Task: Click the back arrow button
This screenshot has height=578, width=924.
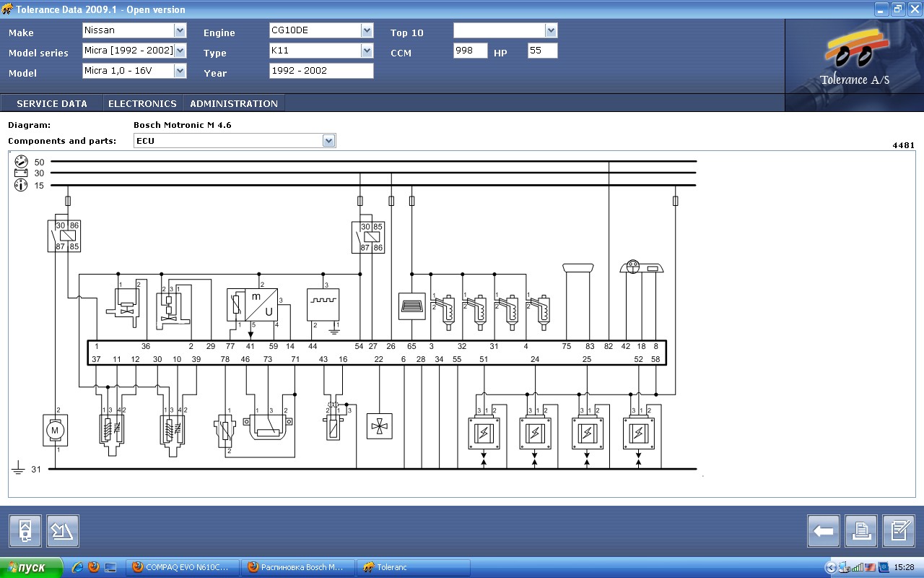Action: tap(823, 531)
